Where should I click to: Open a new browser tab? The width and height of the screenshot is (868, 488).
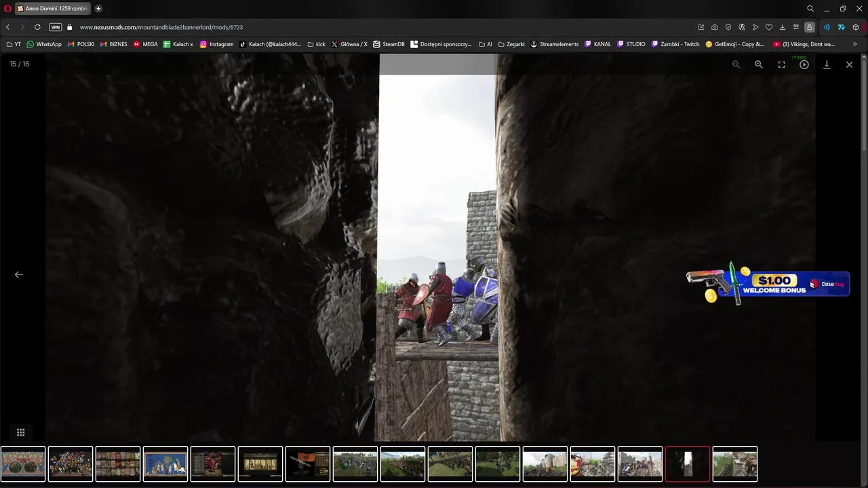(98, 9)
